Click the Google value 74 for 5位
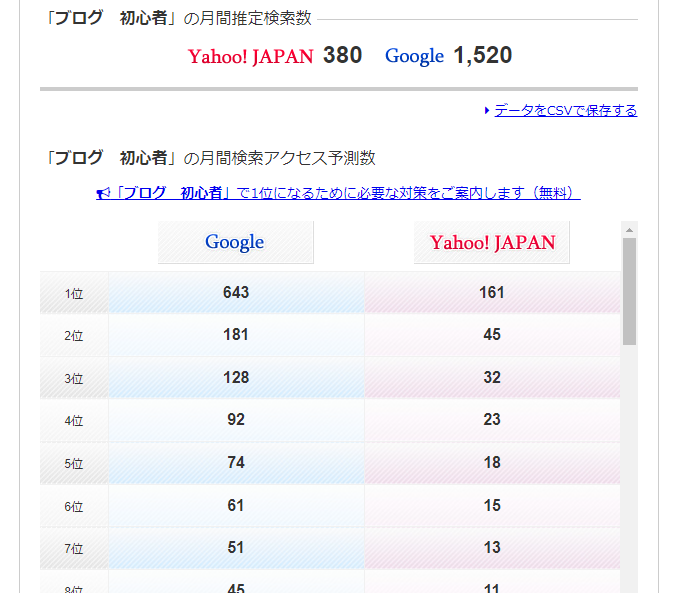The height and width of the screenshot is (593, 674). 236,462
